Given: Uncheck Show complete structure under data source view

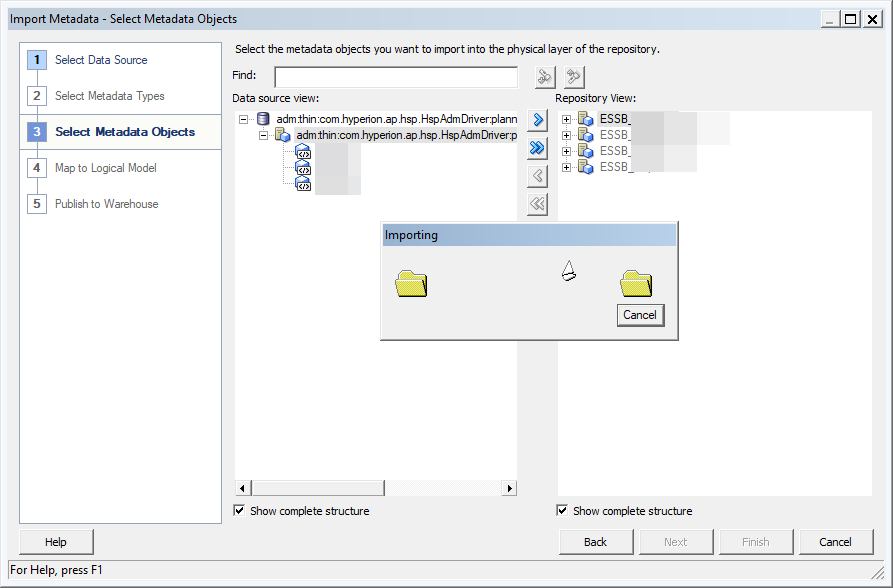Looking at the screenshot, I should click(x=238, y=510).
